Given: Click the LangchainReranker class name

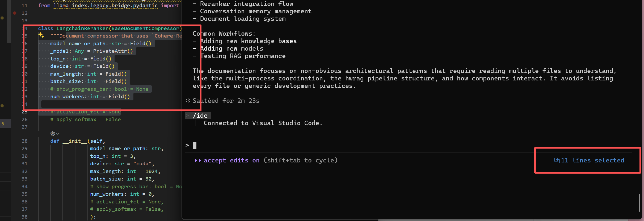Looking at the screenshot, I should click(82, 28).
